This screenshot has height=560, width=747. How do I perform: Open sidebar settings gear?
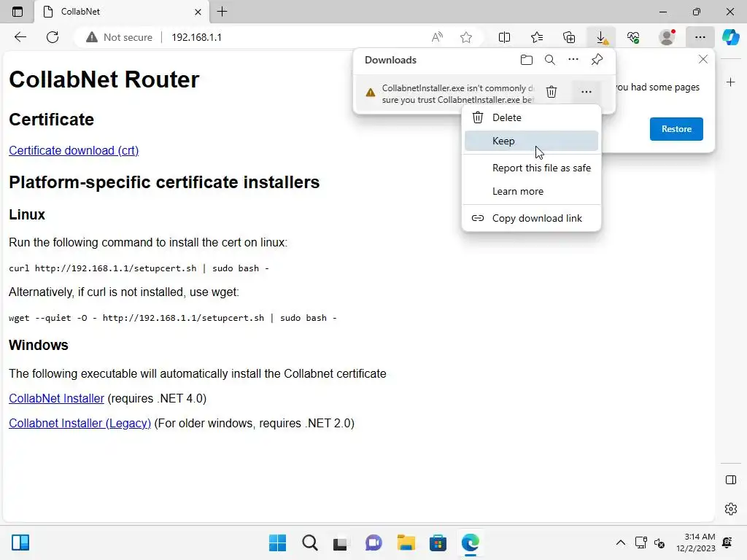click(731, 508)
